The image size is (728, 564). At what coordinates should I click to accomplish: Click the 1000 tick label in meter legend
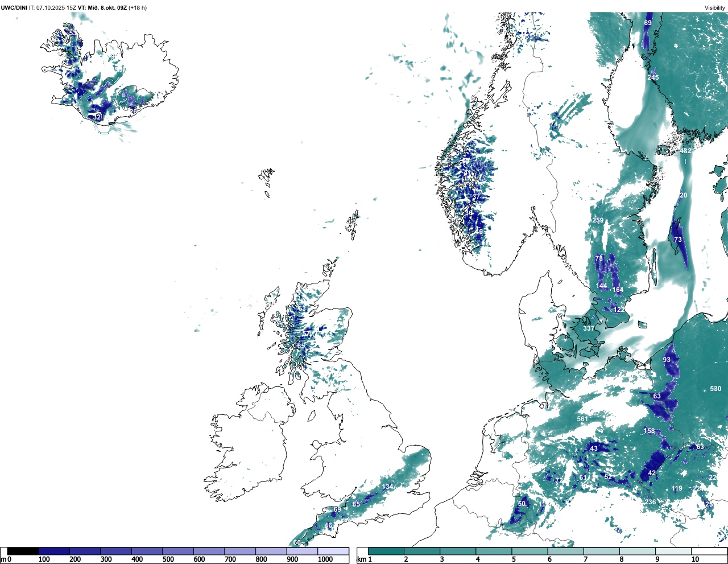[x=325, y=559]
